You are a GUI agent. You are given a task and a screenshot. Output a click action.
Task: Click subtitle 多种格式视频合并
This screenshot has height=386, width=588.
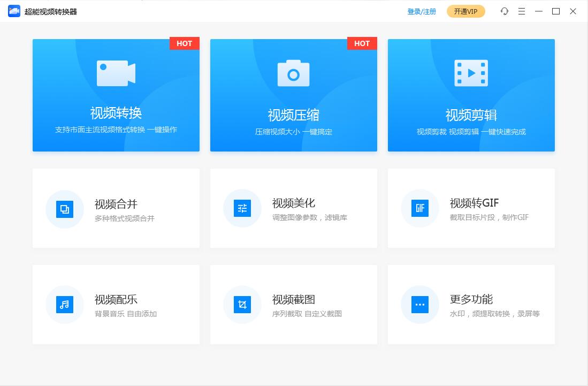pos(125,218)
